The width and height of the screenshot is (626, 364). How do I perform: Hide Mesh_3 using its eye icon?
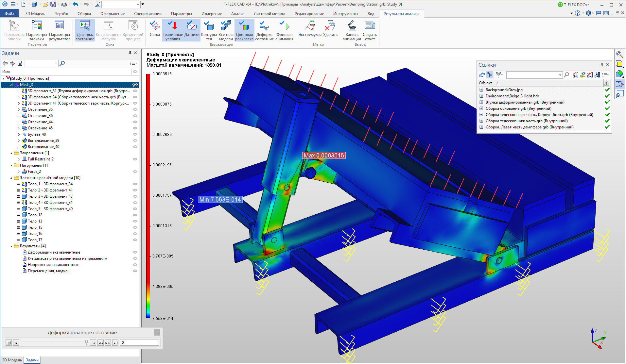coord(135,85)
